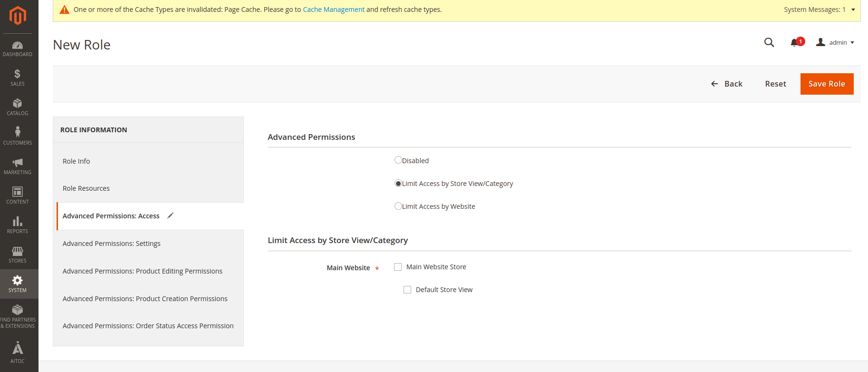Click the New Role page title
Screen dimensions: 868x372
tap(82, 45)
